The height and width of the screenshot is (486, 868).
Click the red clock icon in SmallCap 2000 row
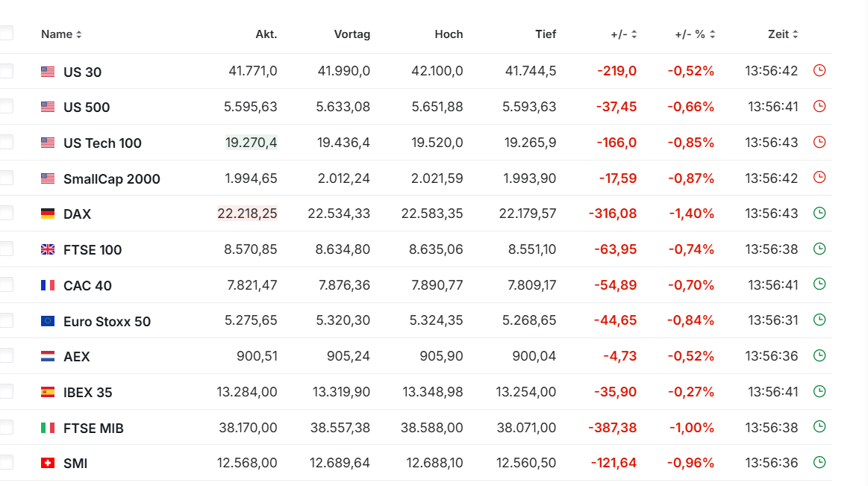[x=819, y=178]
